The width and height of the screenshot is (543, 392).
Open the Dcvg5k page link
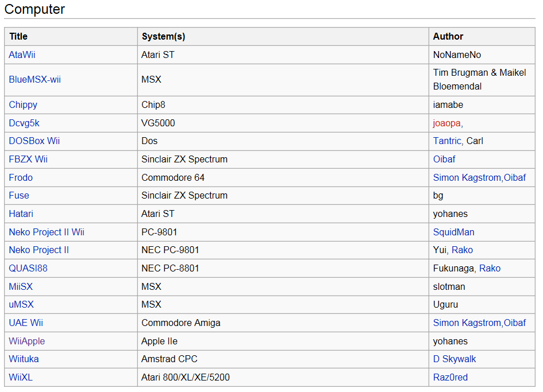click(24, 123)
